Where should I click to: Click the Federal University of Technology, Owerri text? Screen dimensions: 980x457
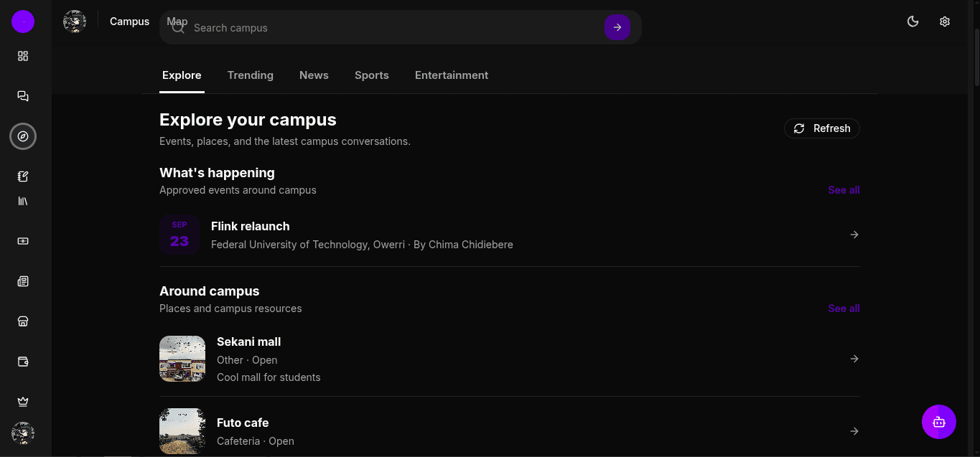(x=308, y=245)
